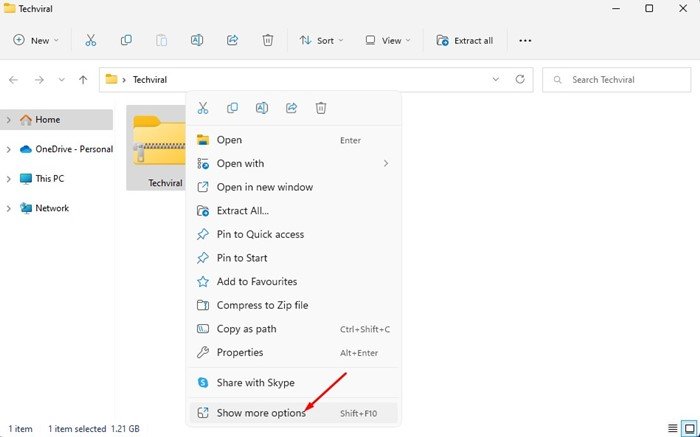This screenshot has height=437, width=700.
Task: Open the View dropdown
Action: [x=388, y=41]
